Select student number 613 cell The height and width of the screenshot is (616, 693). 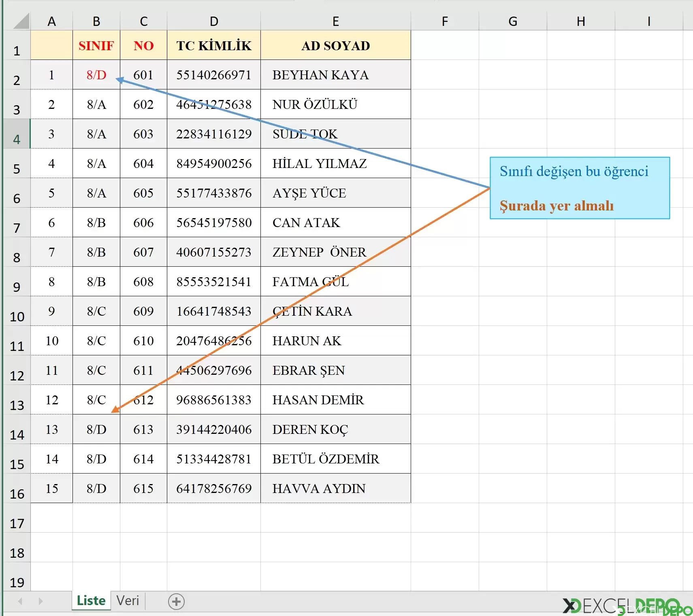pyautogui.click(x=143, y=429)
